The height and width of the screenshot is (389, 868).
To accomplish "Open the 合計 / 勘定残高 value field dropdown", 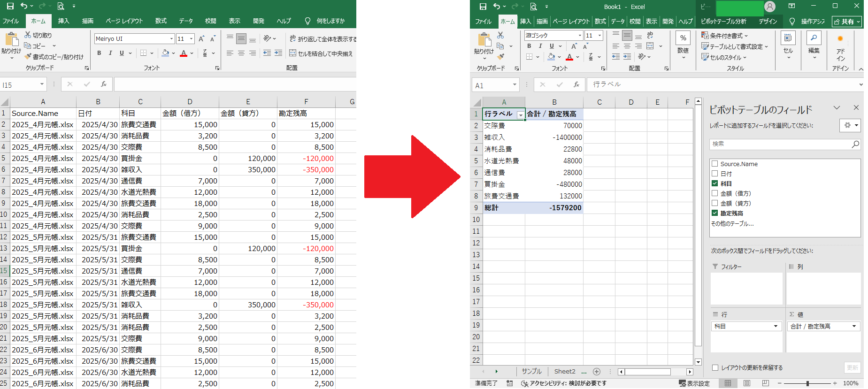I will tap(854, 326).
